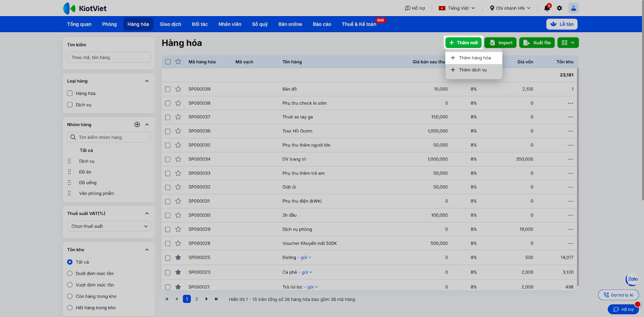Unstar product SP000023 Cà phê
Screen dimensions: 644x317
pos(178,272)
